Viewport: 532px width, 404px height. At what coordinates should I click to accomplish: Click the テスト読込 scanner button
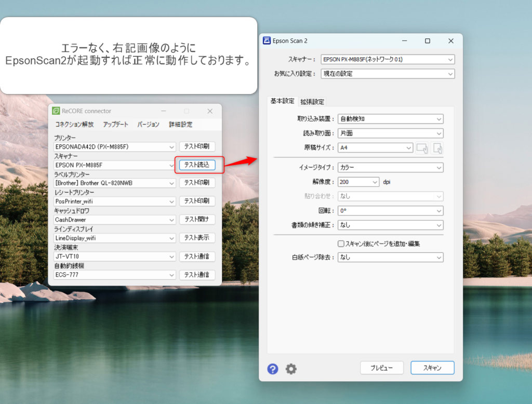pos(197,165)
